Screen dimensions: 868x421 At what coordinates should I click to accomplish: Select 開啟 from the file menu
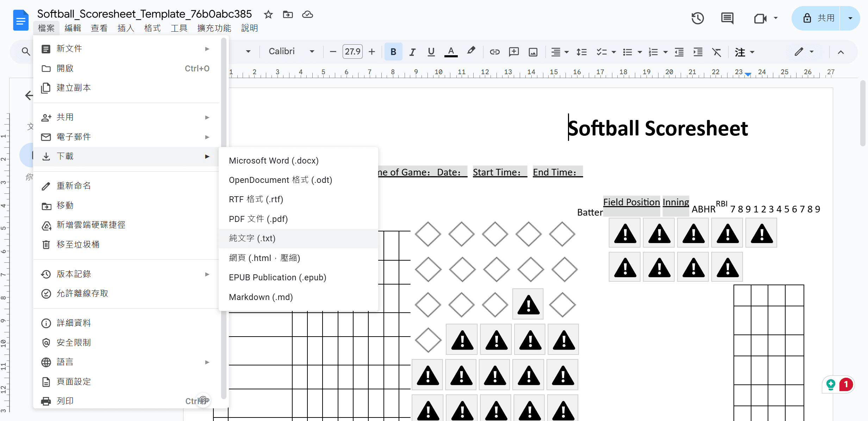click(x=126, y=68)
